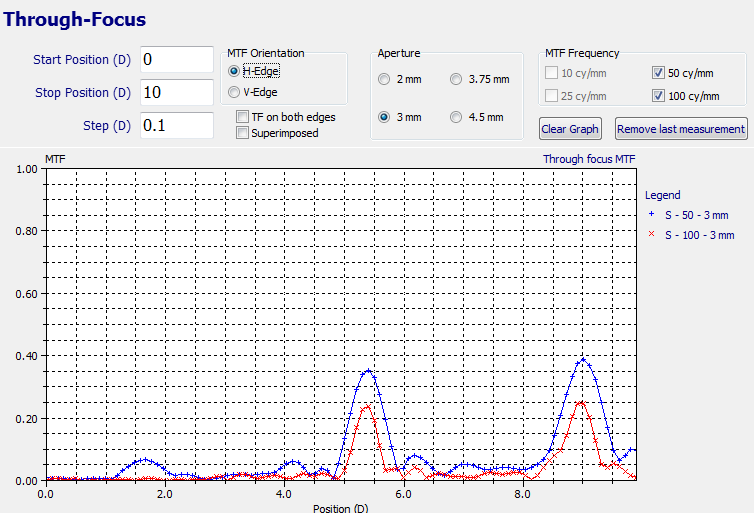This screenshot has height=513, width=754.
Task: Click the Start Position input field
Action: (x=176, y=60)
